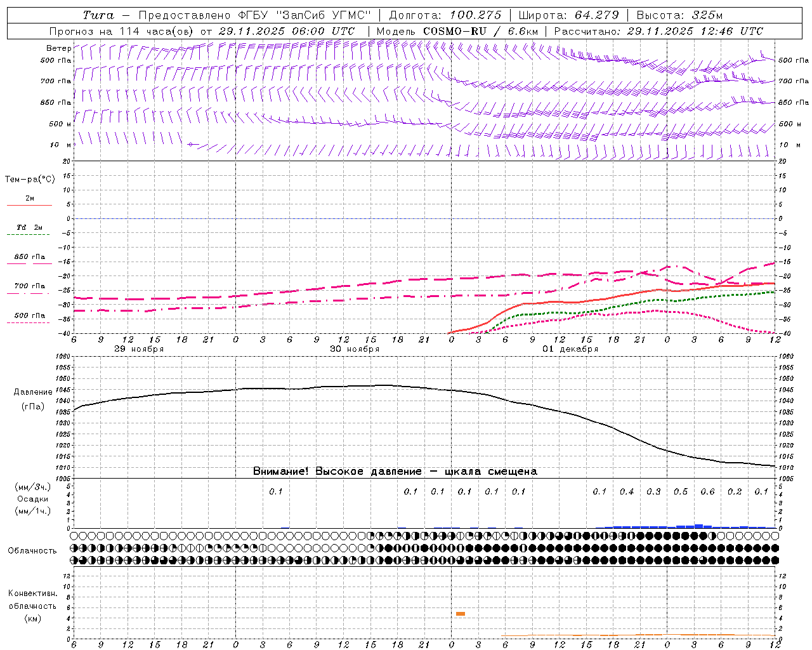Select the "Широта: 64.279" header value
812x650 pixels.
568,15
